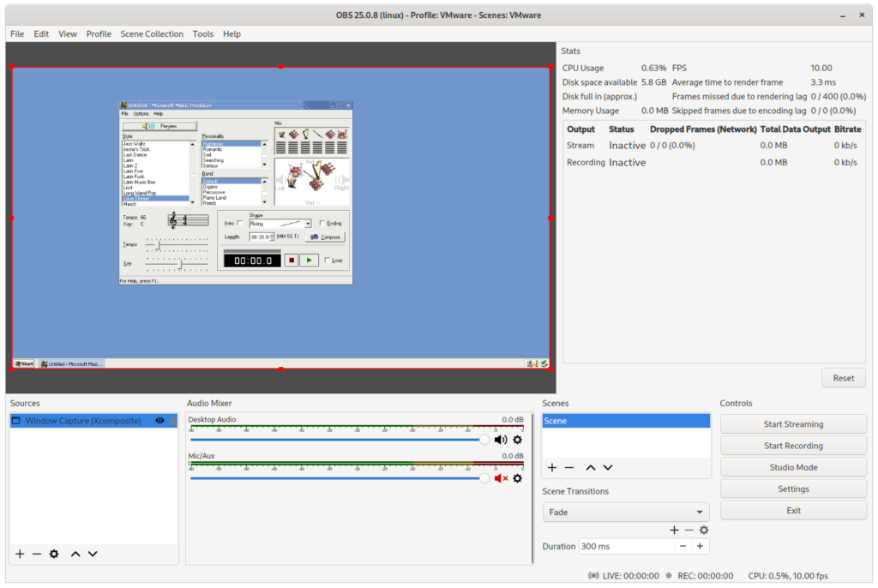Open the View menu
The width and height of the screenshot is (878, 588).
68,33
